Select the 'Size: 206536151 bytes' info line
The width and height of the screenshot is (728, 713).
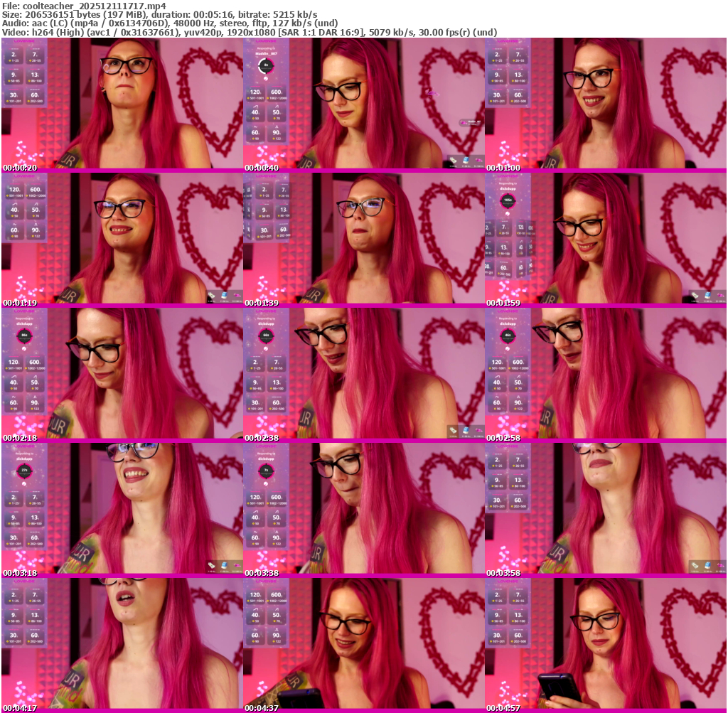coord(160,14)
